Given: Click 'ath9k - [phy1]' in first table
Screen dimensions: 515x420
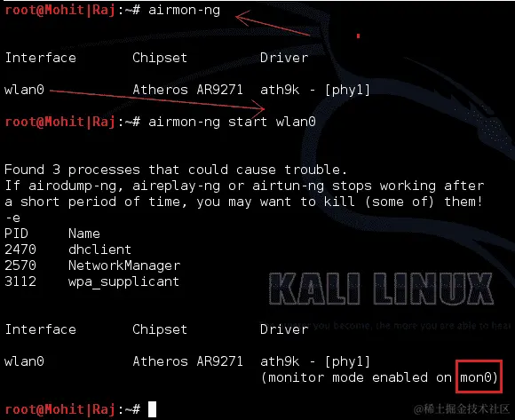Looking at the screenshot, I should click(x=315, y=90).
